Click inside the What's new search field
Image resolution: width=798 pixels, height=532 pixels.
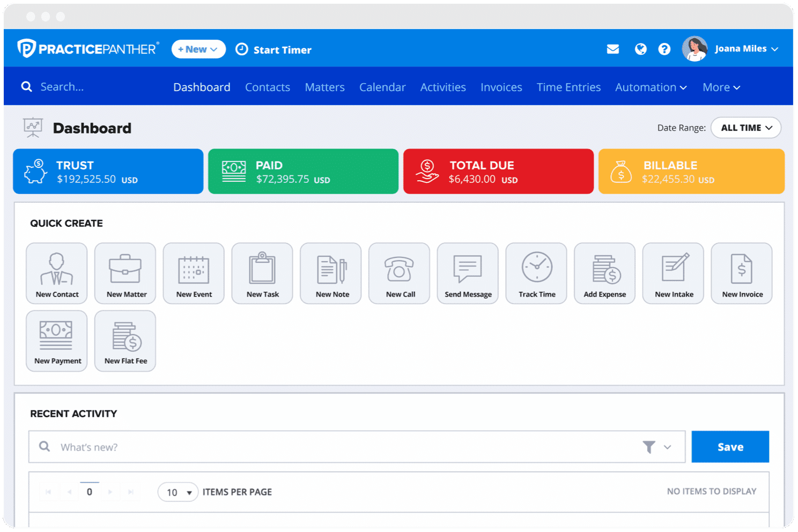pos(215,446)
